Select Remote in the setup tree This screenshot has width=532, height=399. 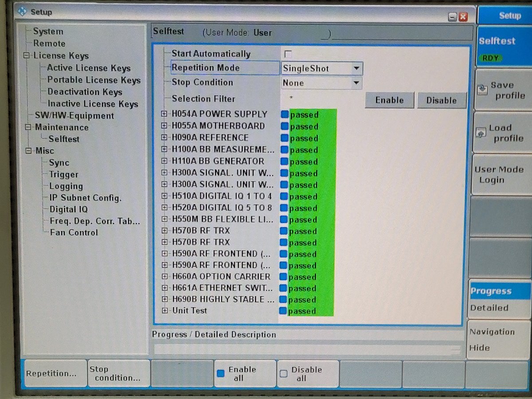pyautogui.click(x=49, y=43)
